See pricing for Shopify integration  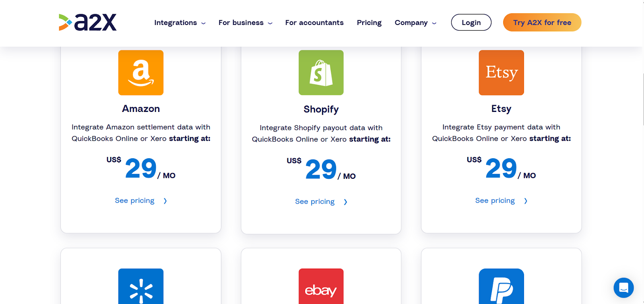coord(321,201)
